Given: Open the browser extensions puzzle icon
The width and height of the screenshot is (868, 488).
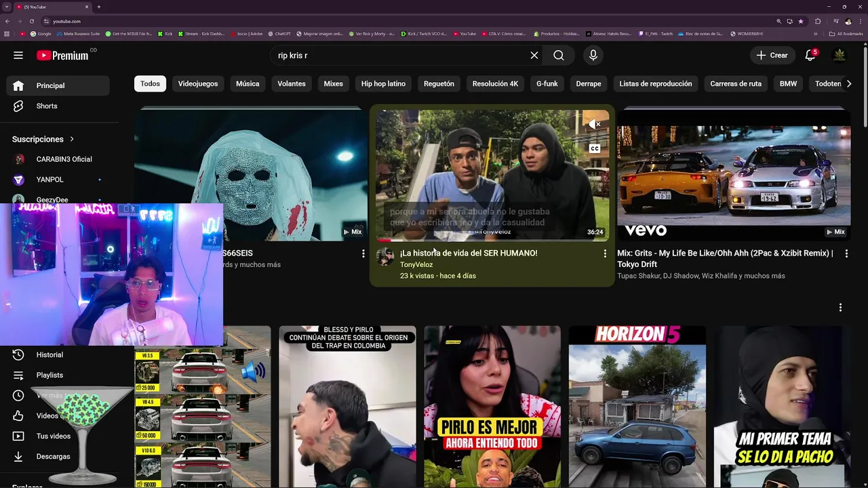Looking at the screenshot, I should tap(818, 21).
